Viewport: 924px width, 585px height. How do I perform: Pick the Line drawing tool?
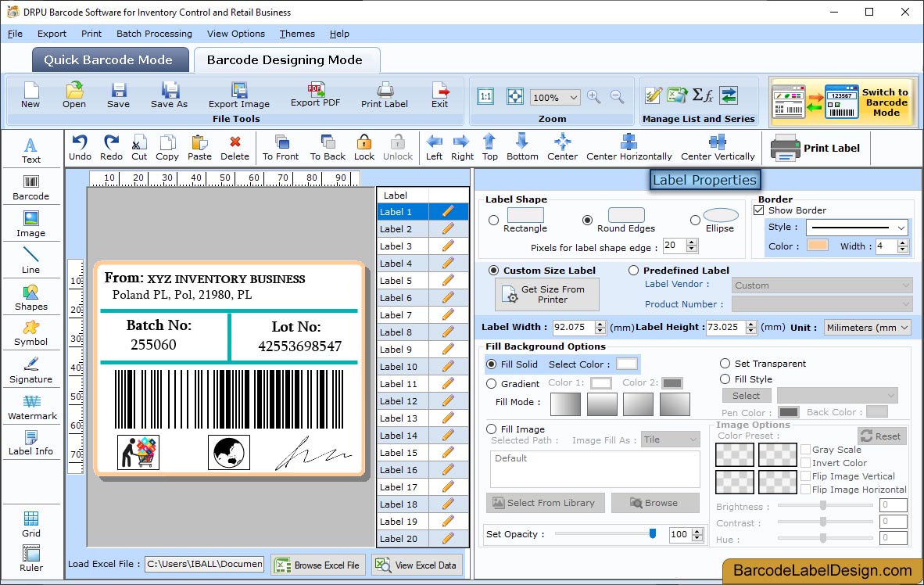[x=30, y=260]
